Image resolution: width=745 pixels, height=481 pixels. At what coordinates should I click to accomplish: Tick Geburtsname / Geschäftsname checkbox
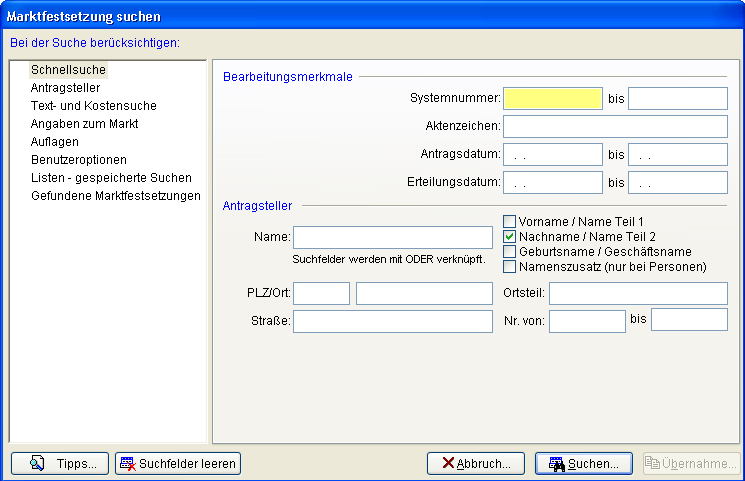(509, 252)
